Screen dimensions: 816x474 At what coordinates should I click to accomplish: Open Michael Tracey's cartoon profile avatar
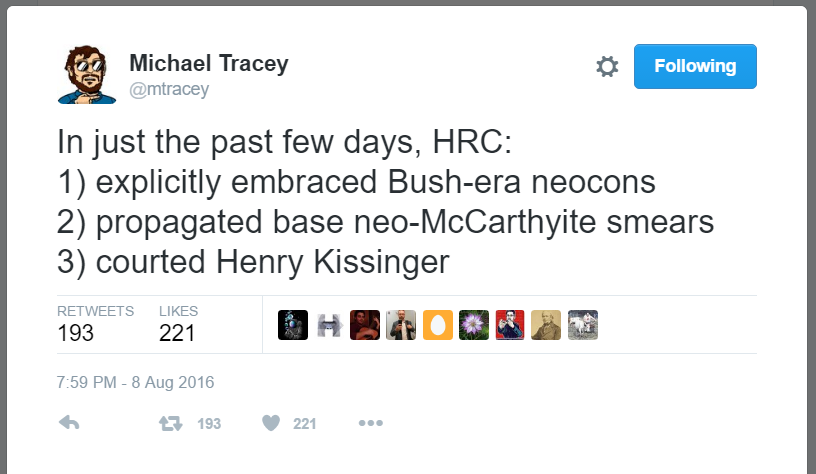pos(87,74)
